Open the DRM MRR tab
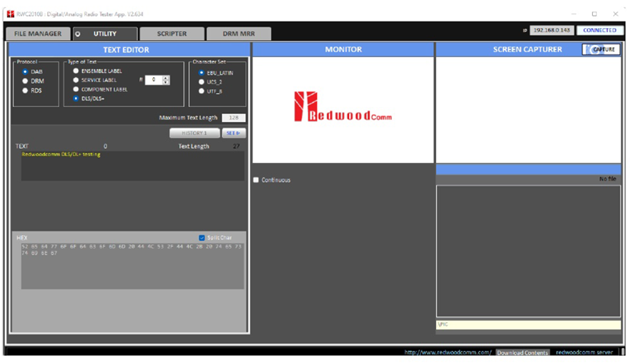The image size is (630, 364). pyautogui.click(x=239, y=34)
